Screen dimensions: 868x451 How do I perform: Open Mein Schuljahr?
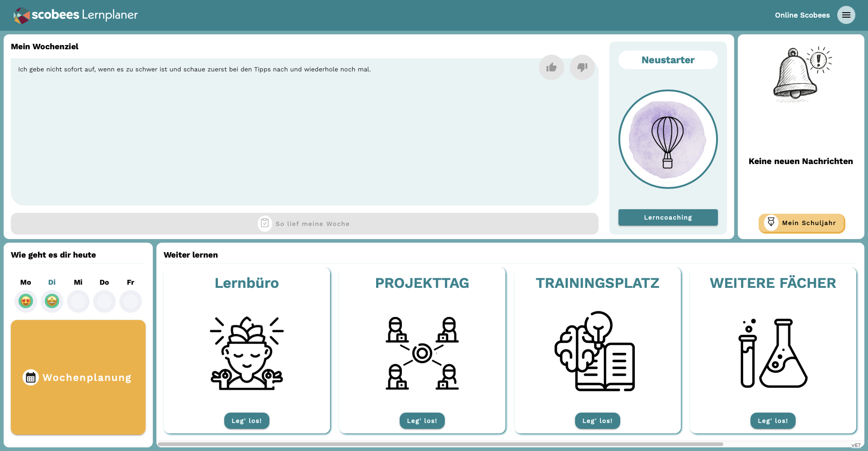(802, 223)
